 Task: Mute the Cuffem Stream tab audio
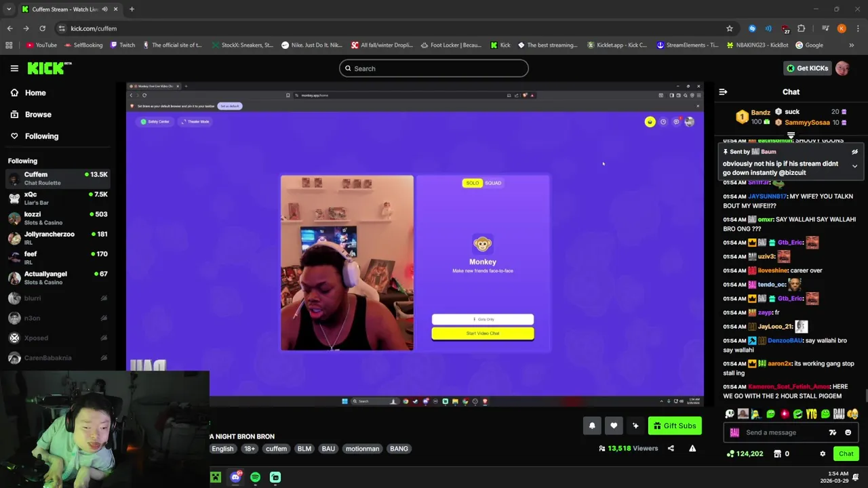pos(104,9)
